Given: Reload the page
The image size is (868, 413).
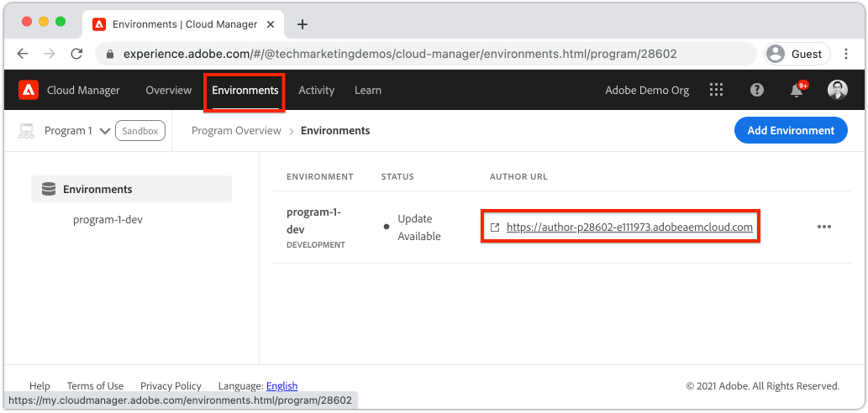Looking at the screenshot, I should pyautogui.click(x=77, y=55).
